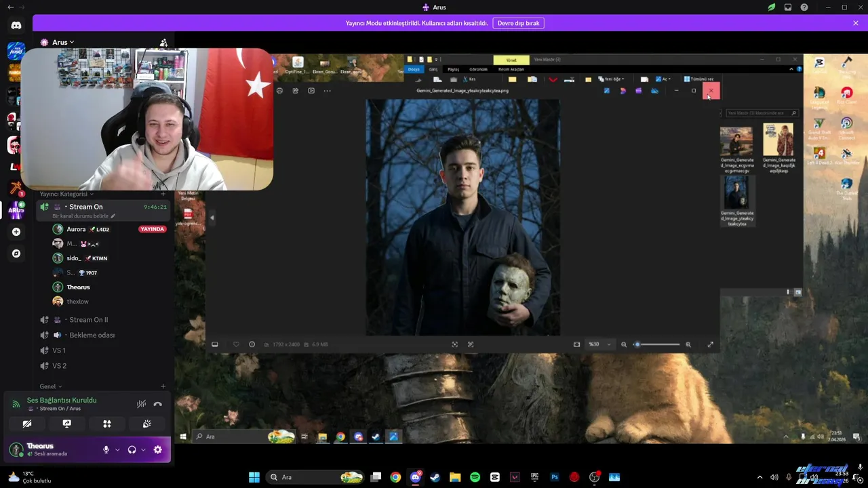Click the zoom slider in photo viewer

click(x=656, y=344)
